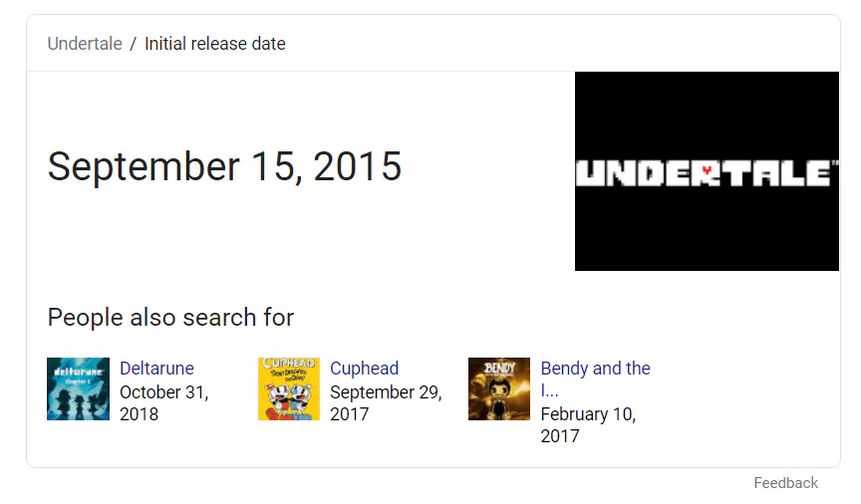
Task: Click the Initial release date breadcrumb text
Action: 214,44
